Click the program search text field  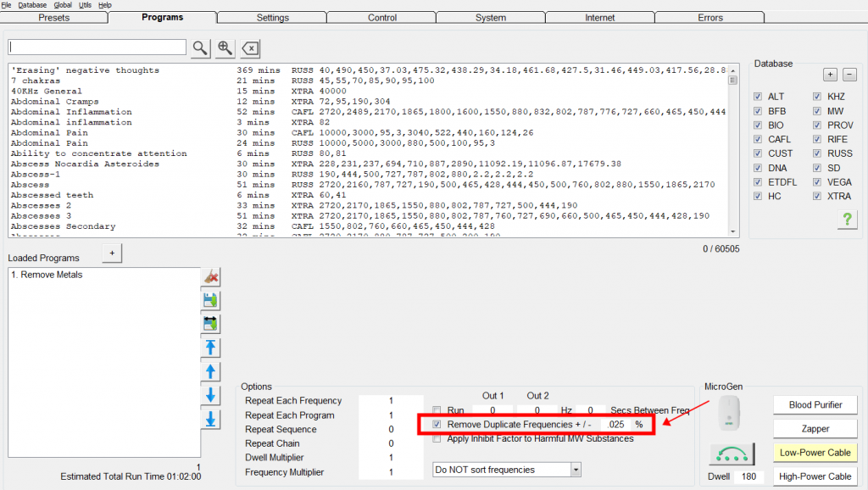pos(97,47)
